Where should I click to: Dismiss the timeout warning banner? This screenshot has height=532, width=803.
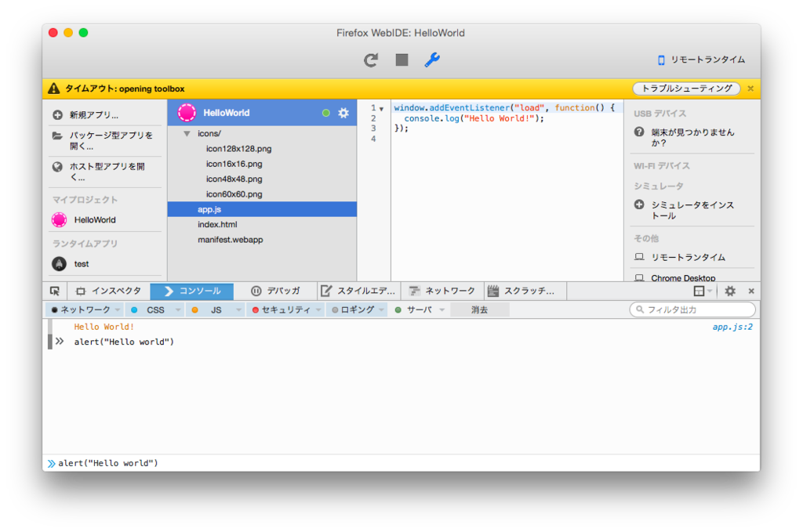click(750, 89)
